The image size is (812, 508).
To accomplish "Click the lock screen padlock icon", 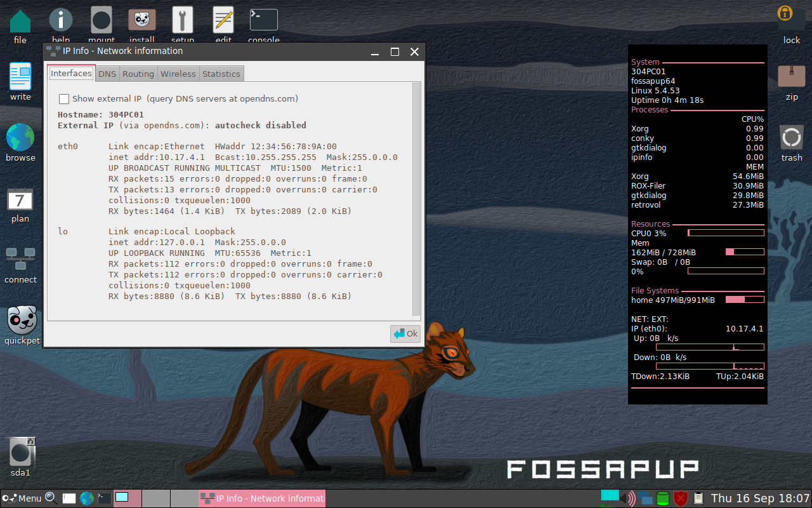I will point(787,15).
